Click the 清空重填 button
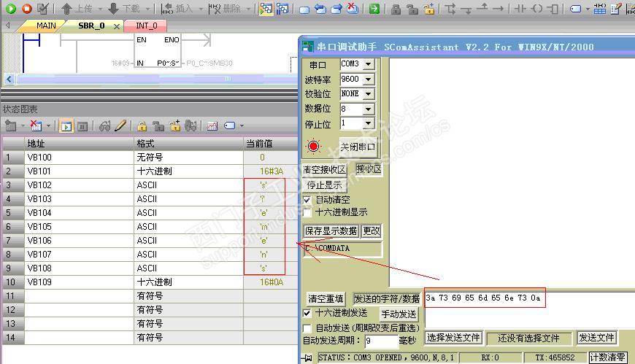The image size is (635, 364). (326, 299)
